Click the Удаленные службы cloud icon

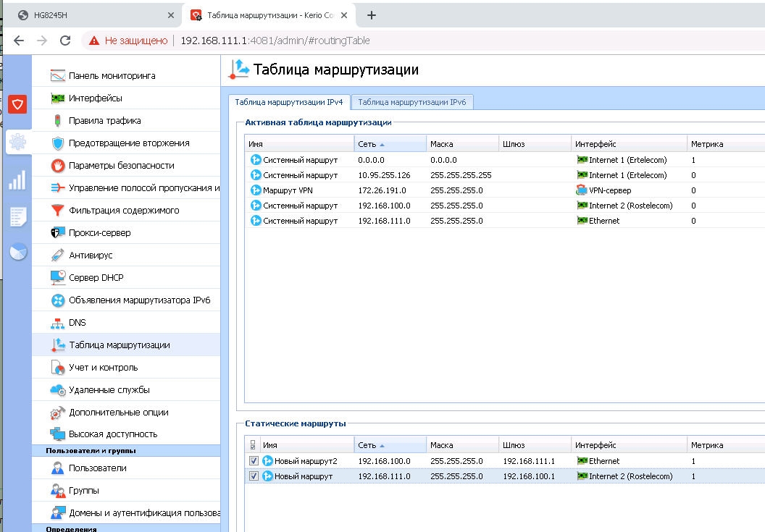[57, 389]
